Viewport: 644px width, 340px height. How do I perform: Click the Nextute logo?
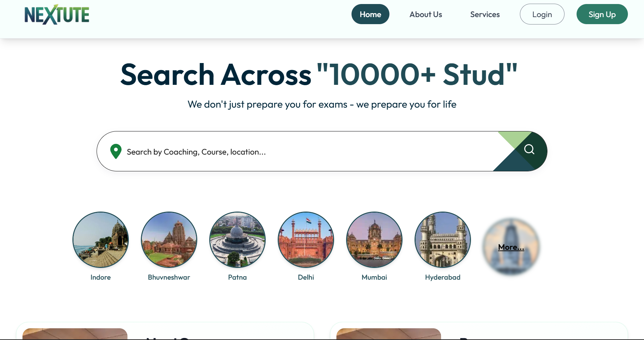57,15
